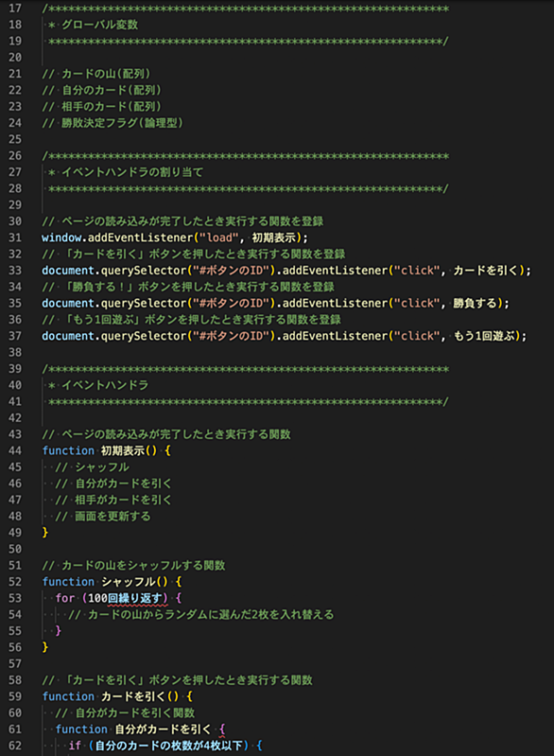Click the 相手のカード(配列) comment
Viewport: 554px width, 756px height.
[x=102, y=107]
